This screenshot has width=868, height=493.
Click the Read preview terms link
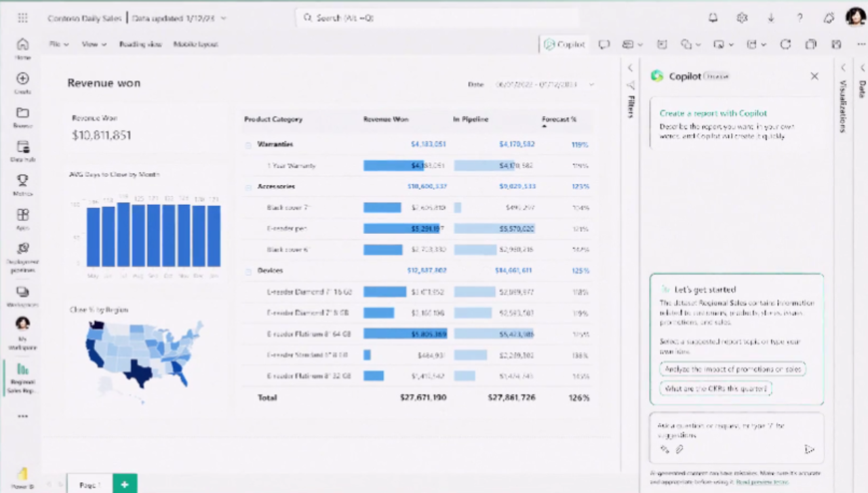pos(762,482)
